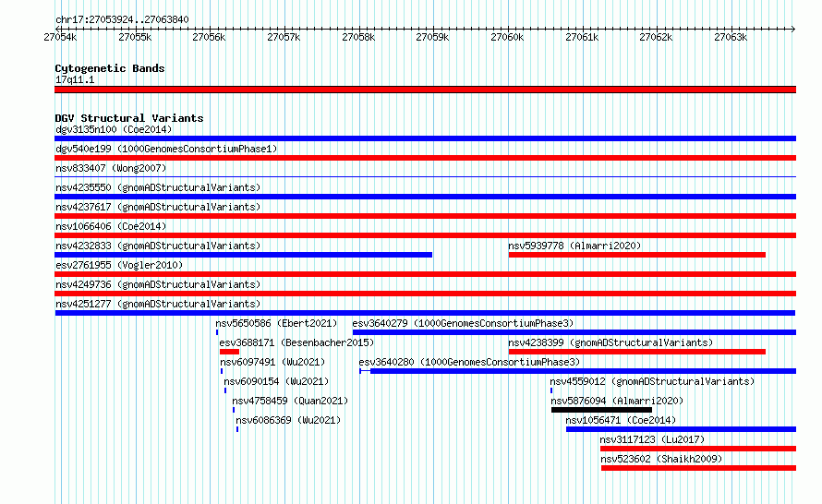This screenshot has height=504, width=822.
Task: Open variant nsv1066406 (Coe2014)
Action: click(111, 226)
